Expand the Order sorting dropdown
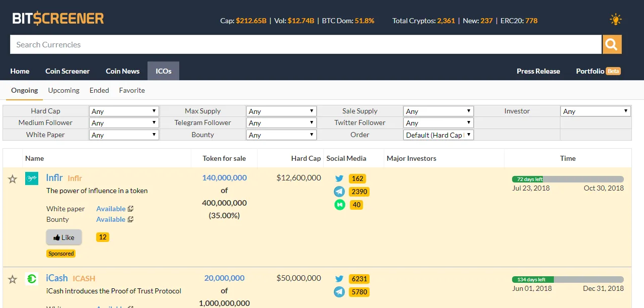 (439, 135)
